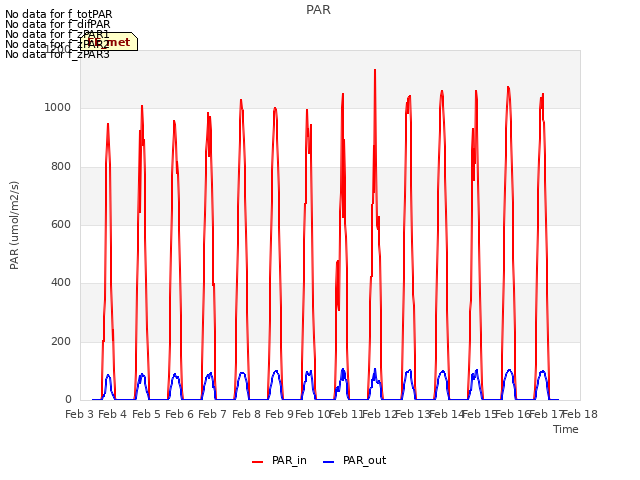The width and height of the screenshot is (640, 480).
Task: Click the y-axis tick 400
Action: pyautogui.click(x=61, y=283)
